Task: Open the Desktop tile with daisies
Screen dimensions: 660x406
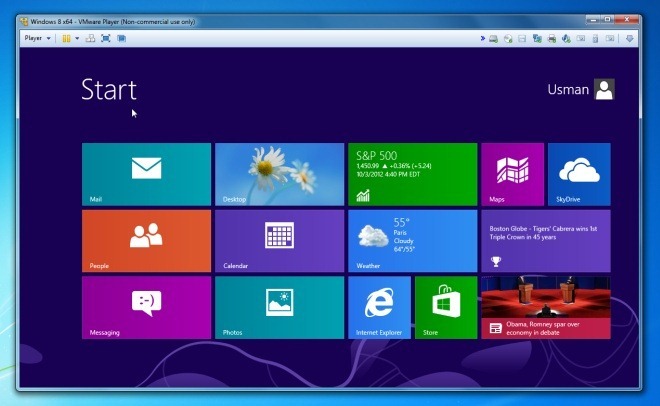Action: click(x=279, y=174)
